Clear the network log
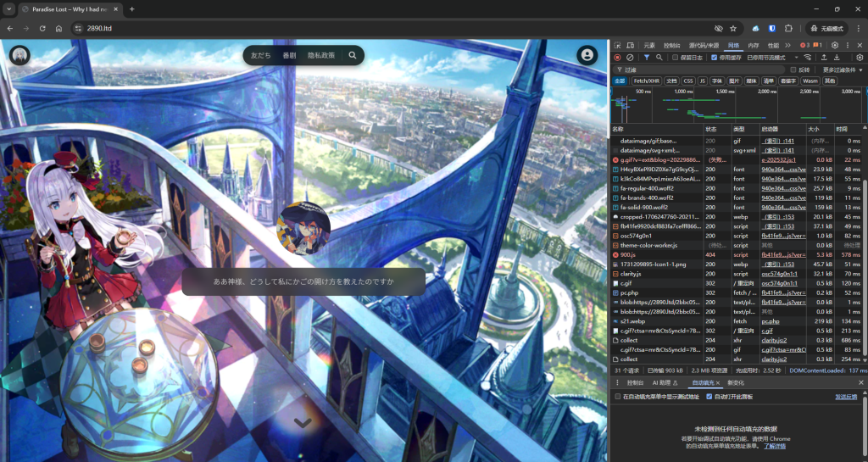868x462 pixels. click(631, 58)
